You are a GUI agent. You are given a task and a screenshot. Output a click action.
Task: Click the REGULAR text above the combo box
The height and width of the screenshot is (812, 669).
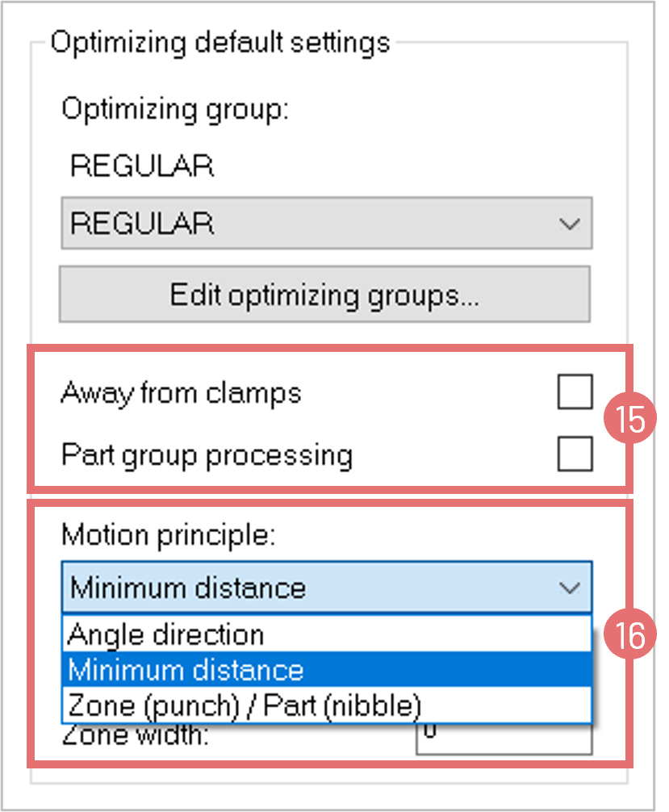[142, 166]
